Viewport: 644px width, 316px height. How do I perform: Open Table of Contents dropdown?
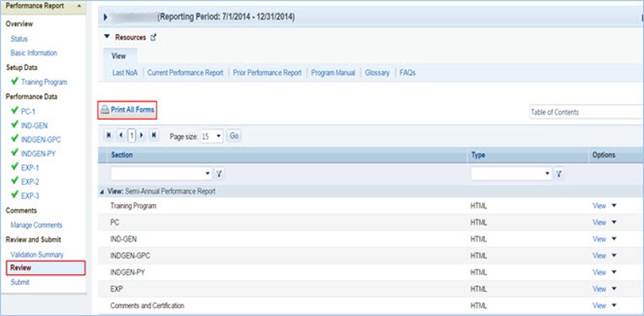coord(586,113)
